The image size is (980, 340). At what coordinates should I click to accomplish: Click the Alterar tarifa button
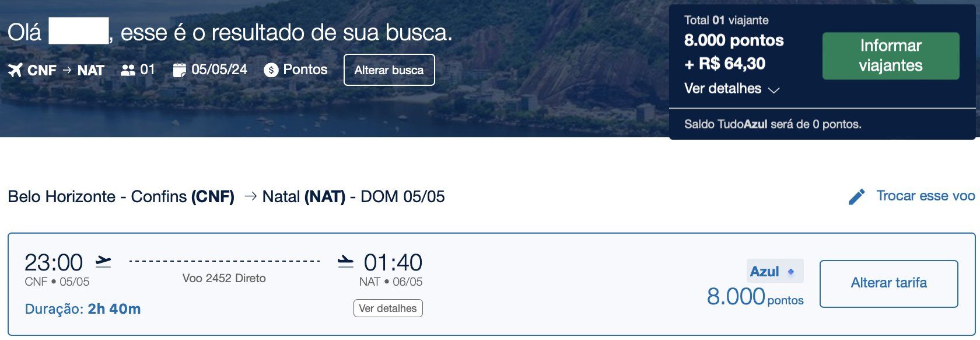pyautogui.click(x=888, y=283)
